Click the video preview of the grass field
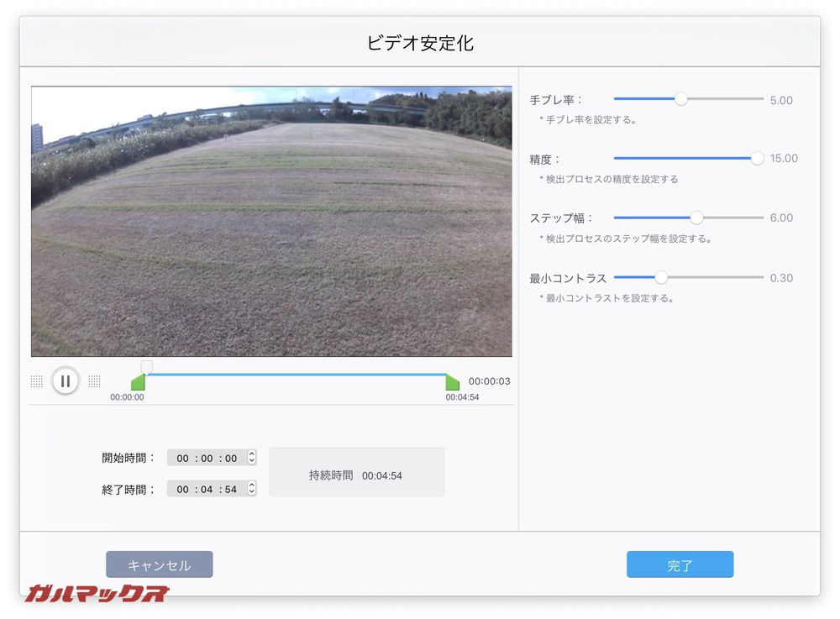840x619 pixels. click(271, 222)
